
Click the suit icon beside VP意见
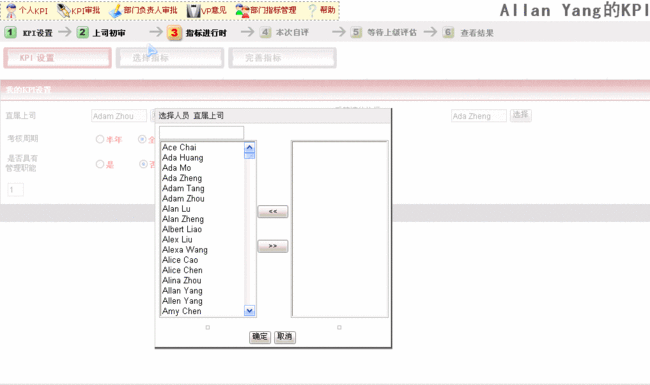[x=193, y=11]
